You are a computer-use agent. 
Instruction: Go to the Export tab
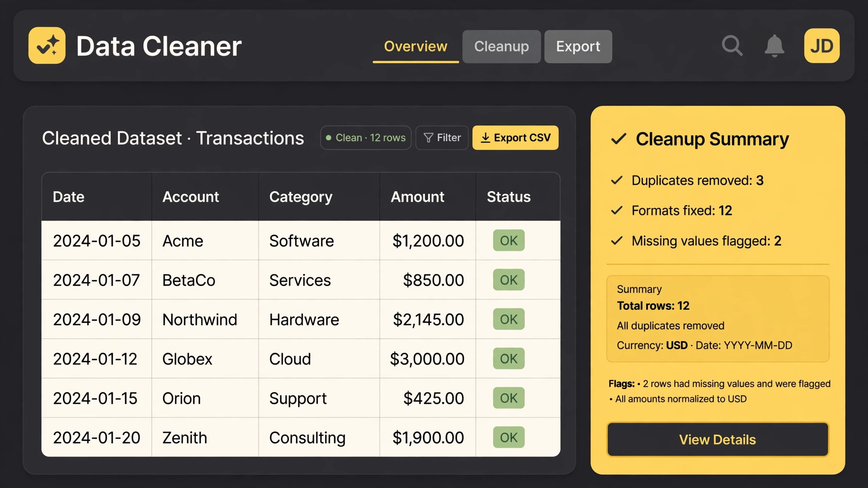coord(578,46)
